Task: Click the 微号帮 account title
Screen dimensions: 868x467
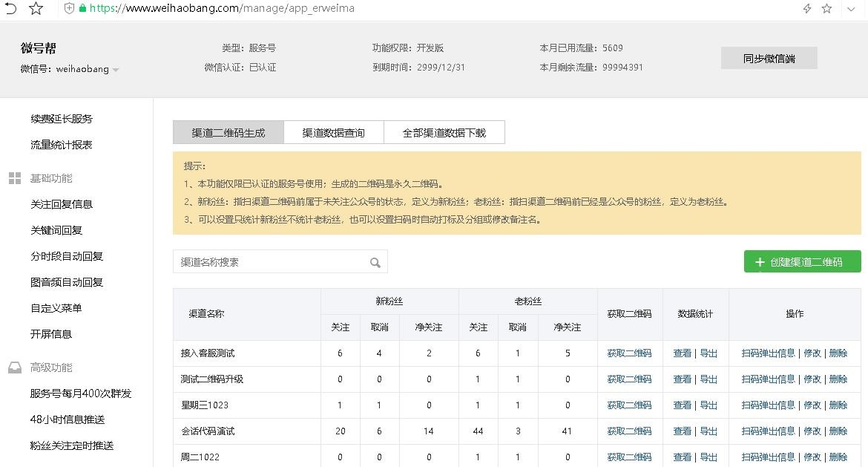Action: (38, 48)
